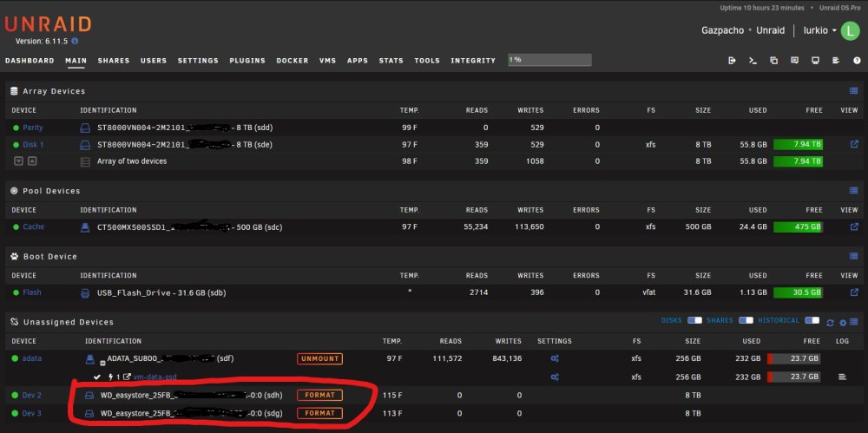Click the Disk 1 drive icon

point(85,145)
